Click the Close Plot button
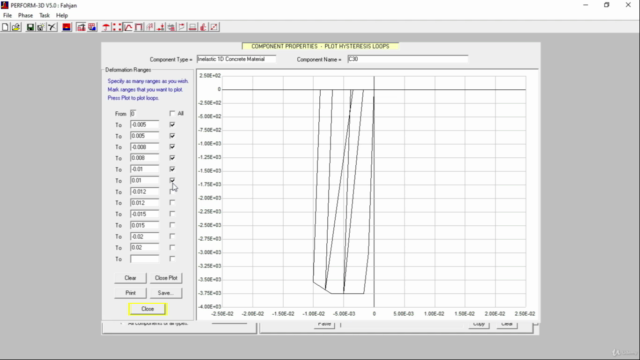 (x=166, y=278)
